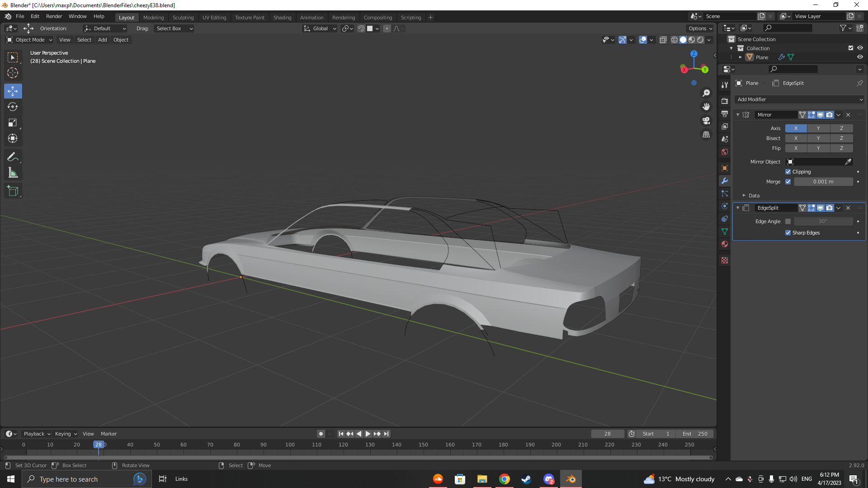Open the Add Modifier dropdown
This screenshot has height=488, width=868.
click(x=799, y=99)
